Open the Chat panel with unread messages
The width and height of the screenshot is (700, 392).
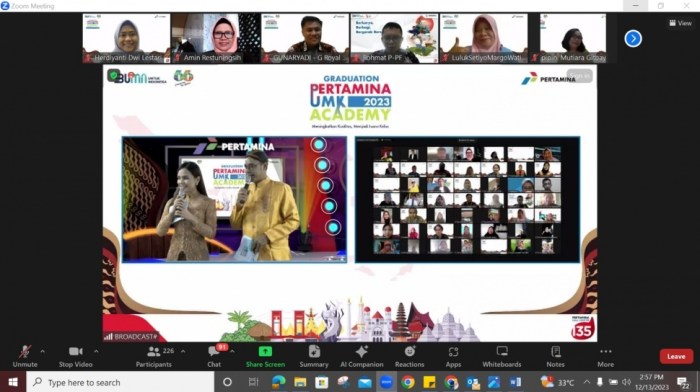coord(214,357)
